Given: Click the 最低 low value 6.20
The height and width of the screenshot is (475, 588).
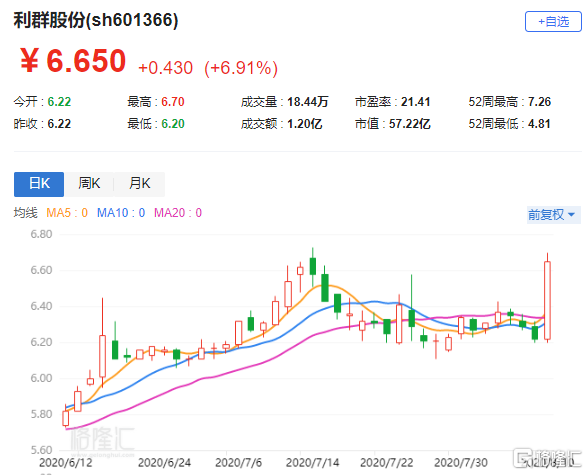Looking at the screenshot, I should point(173,124).
